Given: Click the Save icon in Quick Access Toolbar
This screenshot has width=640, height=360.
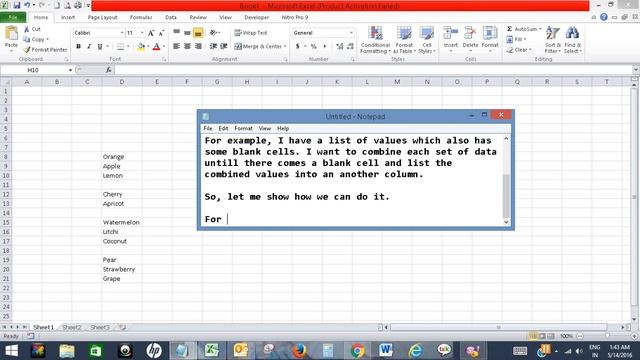Looking at the screenshot, I should [x=16, y=5].
